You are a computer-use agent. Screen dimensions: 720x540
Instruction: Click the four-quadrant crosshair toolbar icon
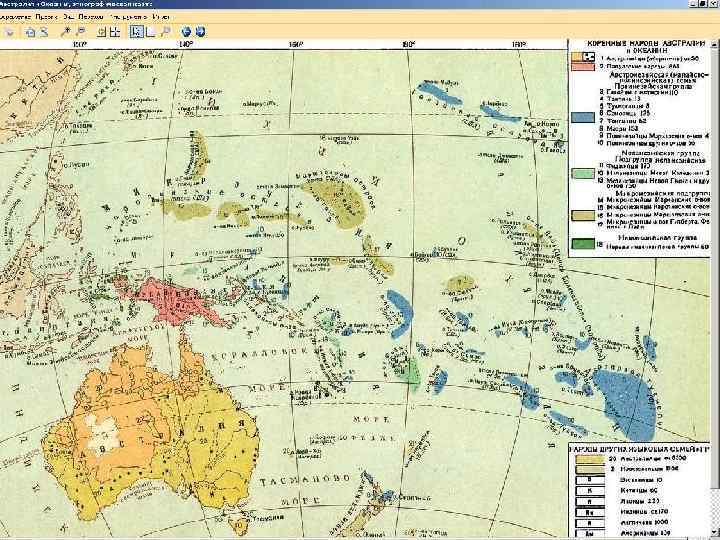[115, 32]
